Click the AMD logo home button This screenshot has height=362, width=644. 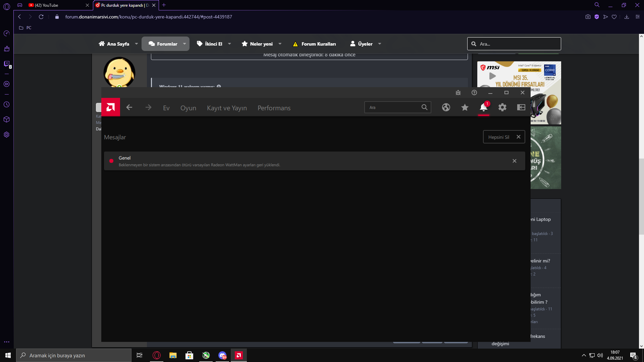[x=110, y=107]
